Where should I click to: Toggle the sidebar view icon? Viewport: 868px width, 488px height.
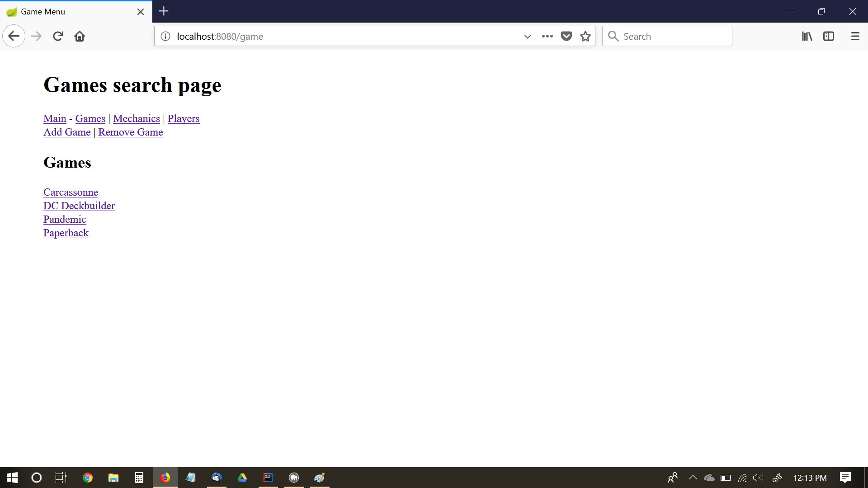click(x=829, y=36)
